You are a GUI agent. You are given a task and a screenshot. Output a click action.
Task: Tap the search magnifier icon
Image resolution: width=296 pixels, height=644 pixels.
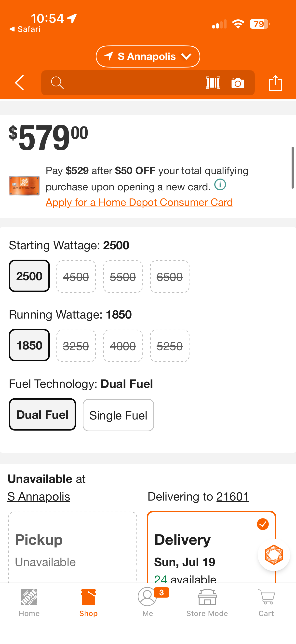point(57,83)
